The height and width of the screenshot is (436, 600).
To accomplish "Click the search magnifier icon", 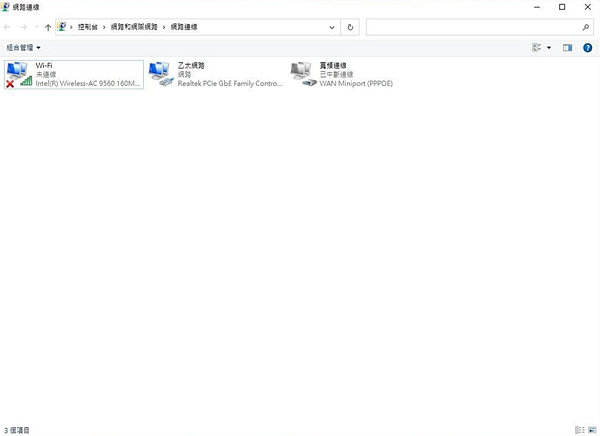I will point(585,27).
